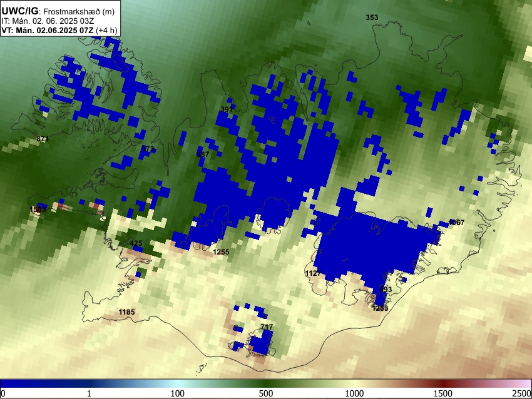Click the map value label 1127
The height and width of the screenshot is (399, 532).
[x=313, y=273]
